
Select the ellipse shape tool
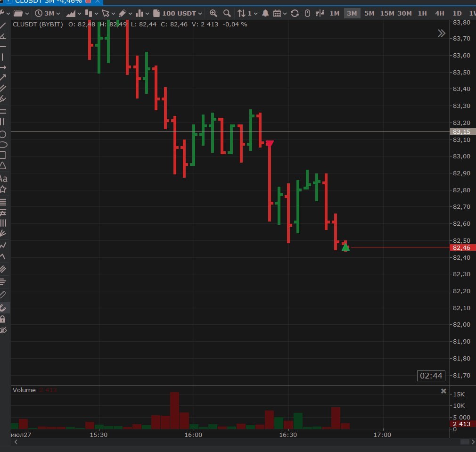click(3, 145)
